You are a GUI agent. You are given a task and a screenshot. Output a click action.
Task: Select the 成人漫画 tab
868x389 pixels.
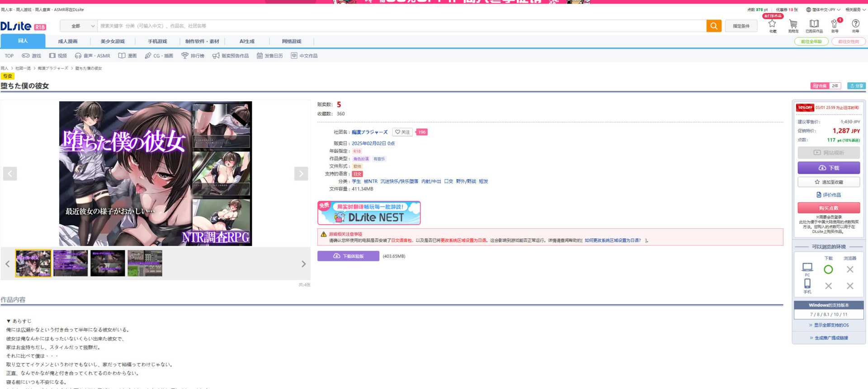tap(68, 41)
